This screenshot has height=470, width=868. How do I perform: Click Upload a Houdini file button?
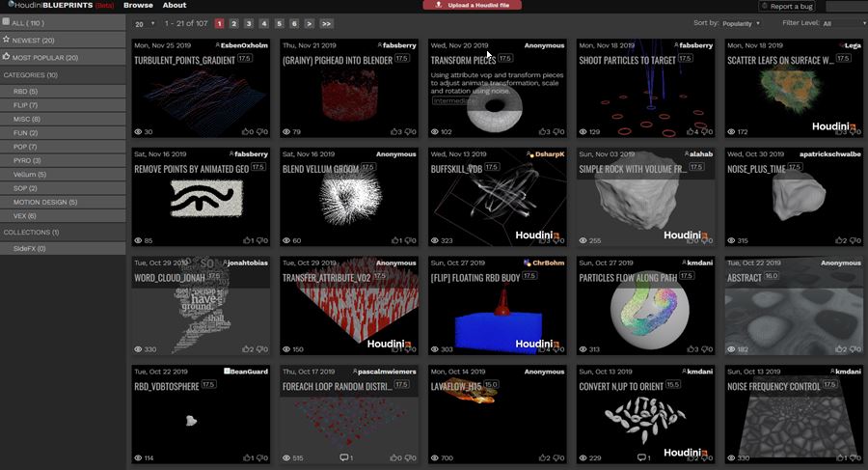pyautogui.click(x=473, y=5)
